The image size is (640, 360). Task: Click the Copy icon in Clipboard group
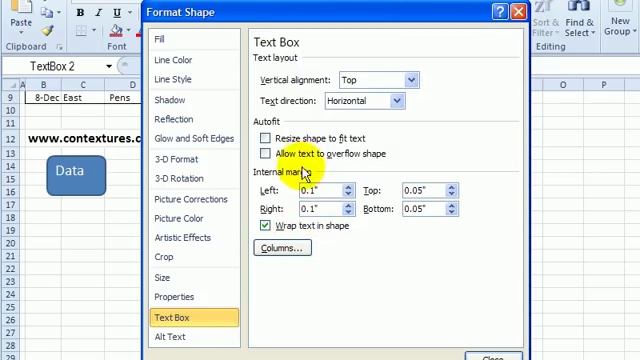click(47, 13)
